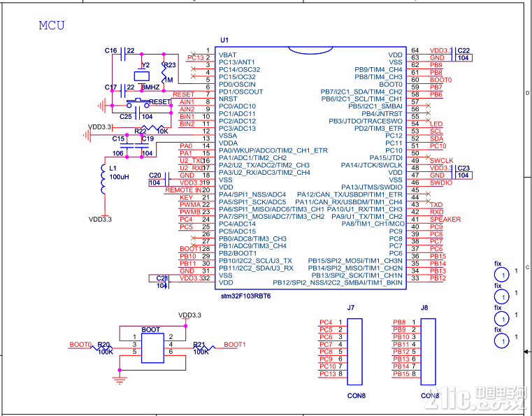Click the AIN2 net label

pos(187,109)
